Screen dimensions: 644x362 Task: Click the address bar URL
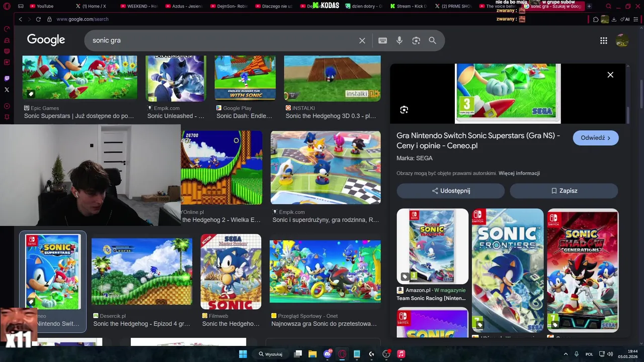coord(82,19)
